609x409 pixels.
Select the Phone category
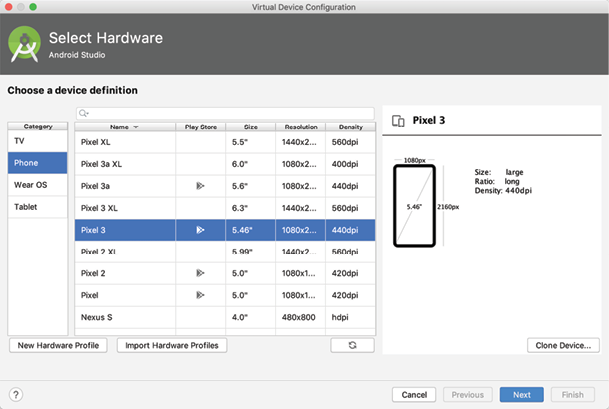pos(38,163)
